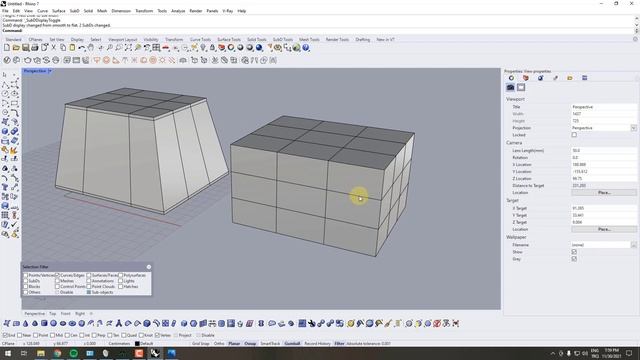Open Chrome from taskbar
Viewport: 640px width, 360px height.
pyautogui.click(x=57, y=353)
